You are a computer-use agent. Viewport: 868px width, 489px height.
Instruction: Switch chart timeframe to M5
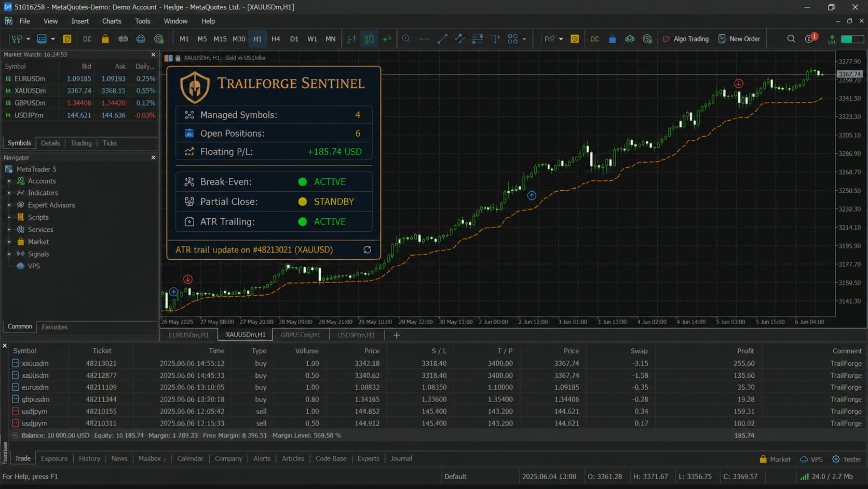click(x=202, y=39)
